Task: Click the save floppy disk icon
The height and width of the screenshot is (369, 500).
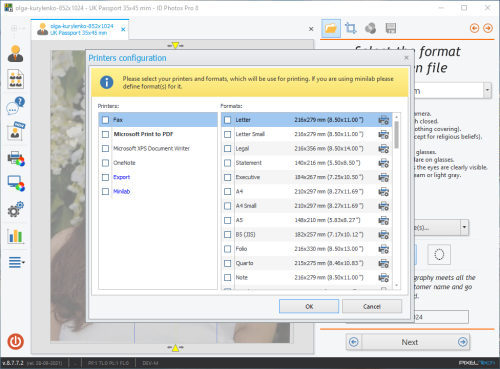Action: click(391, 28)
